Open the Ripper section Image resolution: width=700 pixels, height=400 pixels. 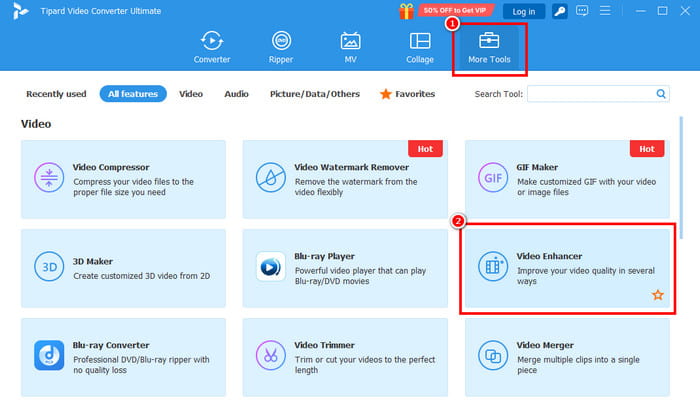(281, 47)
